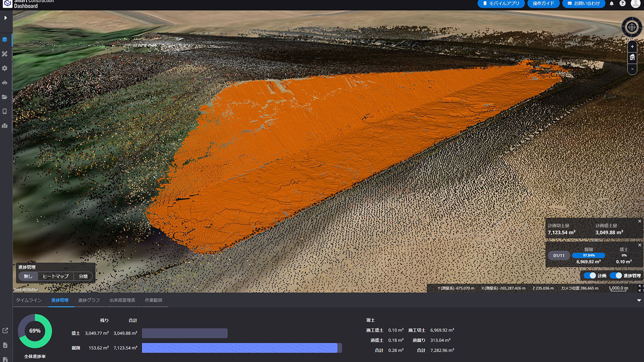The image size is (644, 362).
Task: Reset view with the home icon
Action: coord(632,57)
